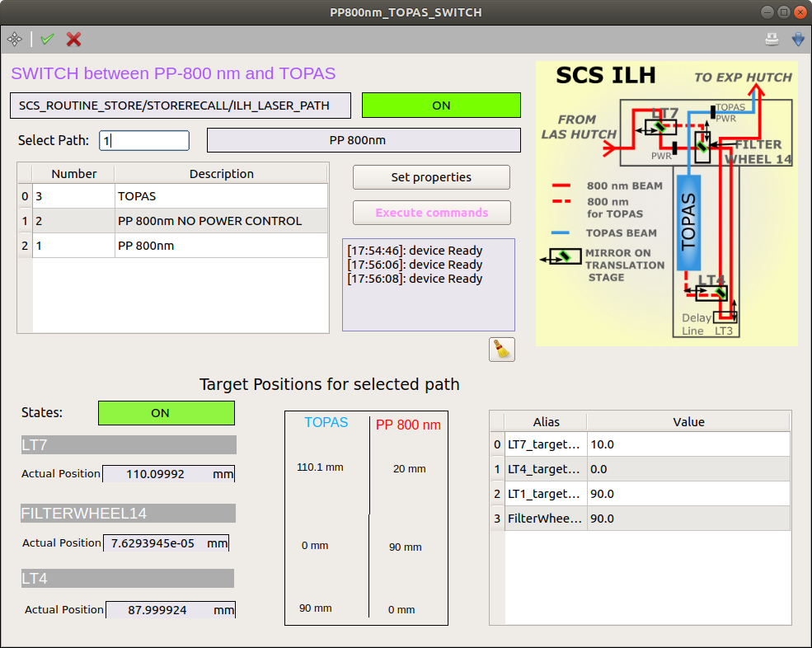Image resolution: width=812 pixels, height=648 pixels.
Task: Click the Execute commands button
Action: point(431,213)
